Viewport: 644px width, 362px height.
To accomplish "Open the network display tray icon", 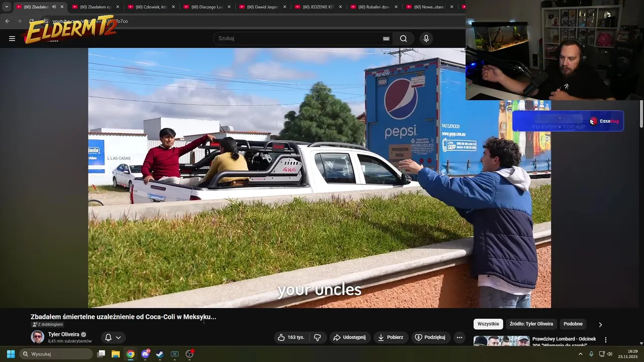I will pyautogui.click(x=602, y=354).
